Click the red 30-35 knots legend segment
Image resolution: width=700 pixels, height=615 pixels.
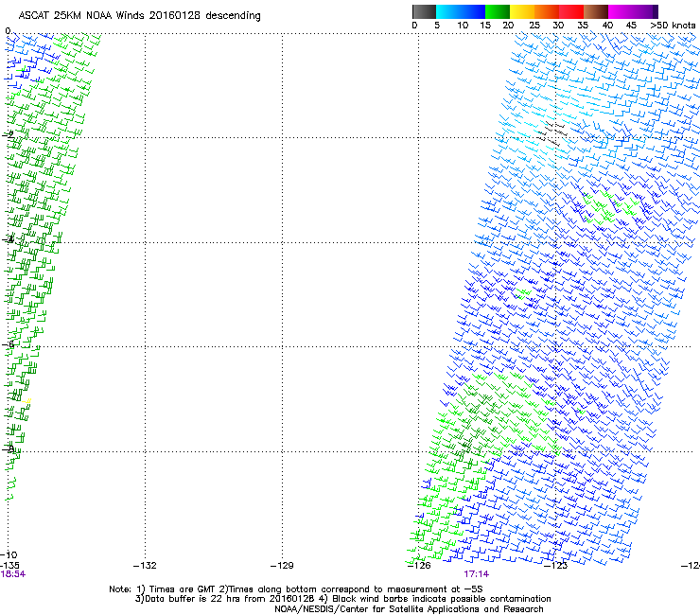571,11
